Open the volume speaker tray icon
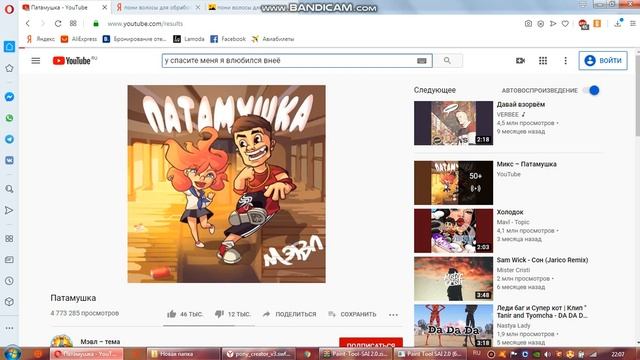The height and width of the screenshot is (360, 640). [548, 354]
